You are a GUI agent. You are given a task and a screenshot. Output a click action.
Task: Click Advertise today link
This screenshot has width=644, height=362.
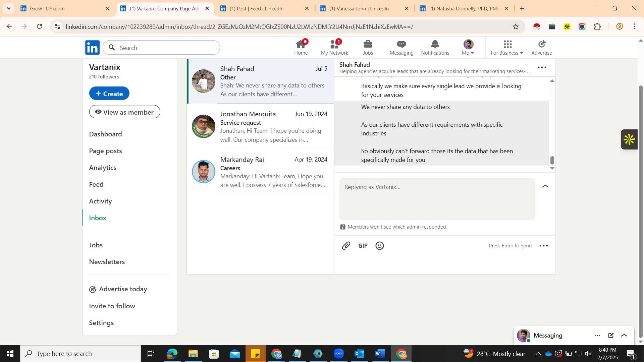point(118,289)
